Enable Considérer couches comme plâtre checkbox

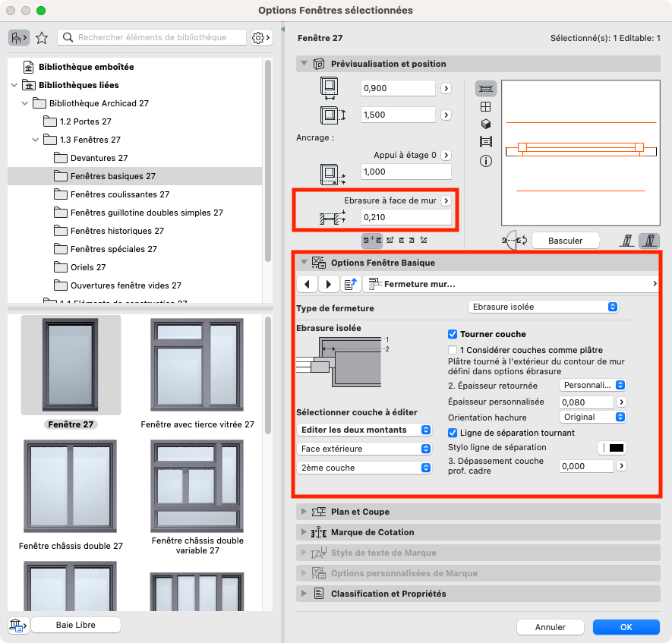(x=453, y=350)
